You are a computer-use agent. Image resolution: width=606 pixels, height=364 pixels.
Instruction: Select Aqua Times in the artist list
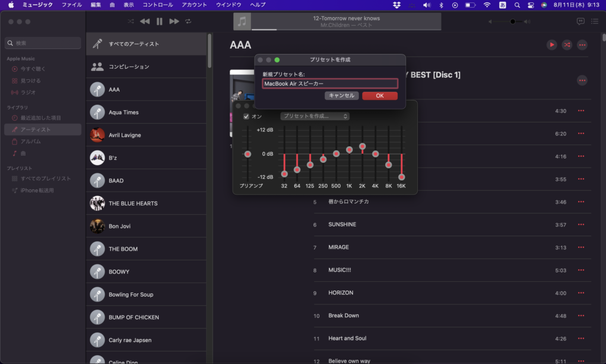pos(146,112)
